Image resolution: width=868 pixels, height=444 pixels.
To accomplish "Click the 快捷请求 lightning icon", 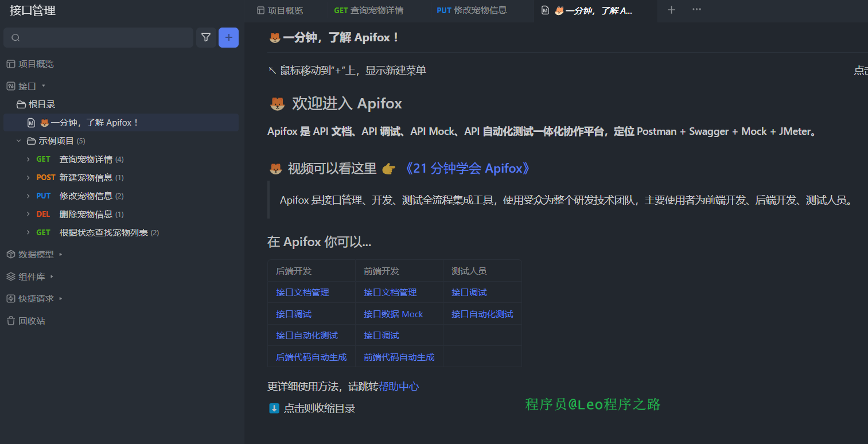I will 11,299.
